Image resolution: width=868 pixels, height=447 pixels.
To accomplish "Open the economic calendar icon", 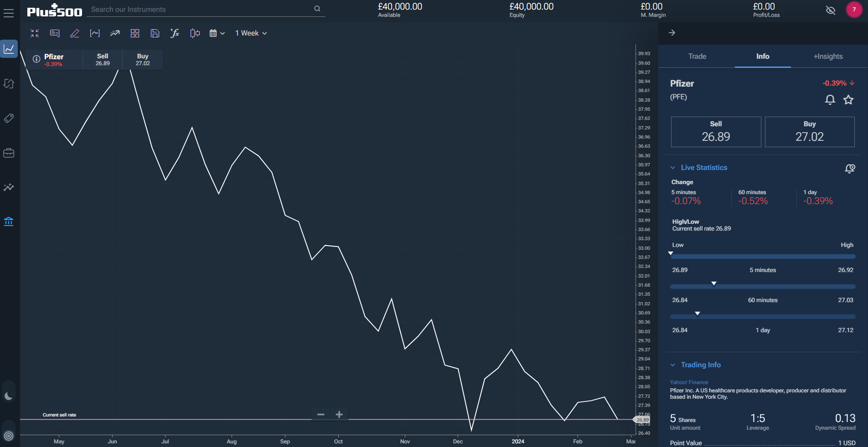I will click(214, 33).
